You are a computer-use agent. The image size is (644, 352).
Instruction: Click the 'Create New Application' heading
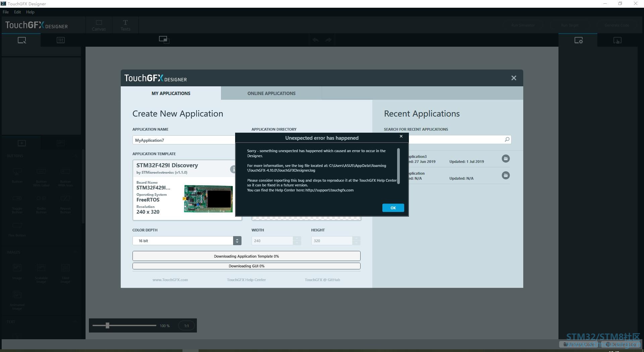[178, 114]
